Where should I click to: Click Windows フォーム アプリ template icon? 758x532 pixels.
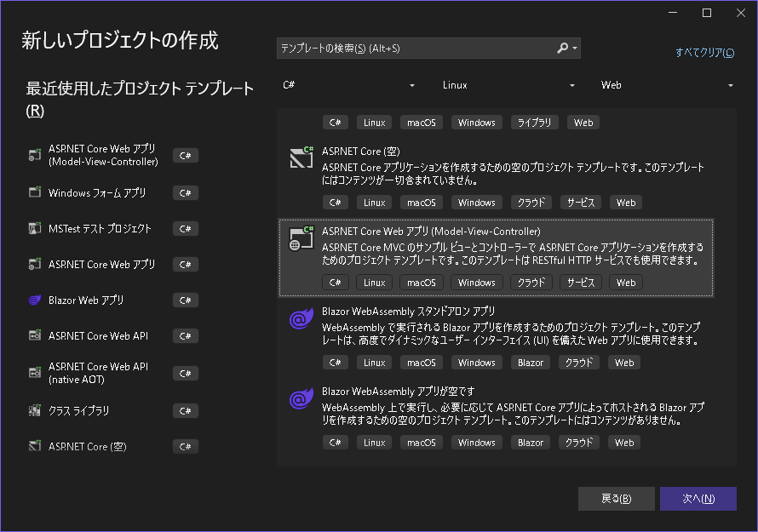point(35,192)
